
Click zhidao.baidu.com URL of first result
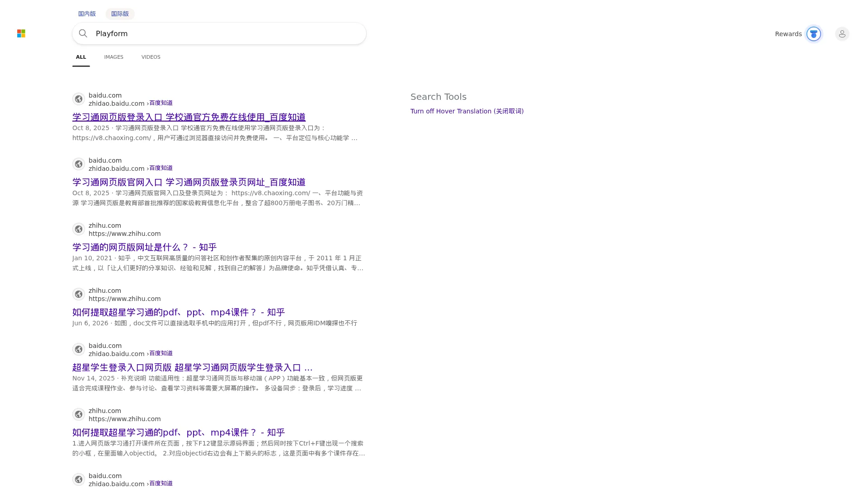tap(117, 103)
